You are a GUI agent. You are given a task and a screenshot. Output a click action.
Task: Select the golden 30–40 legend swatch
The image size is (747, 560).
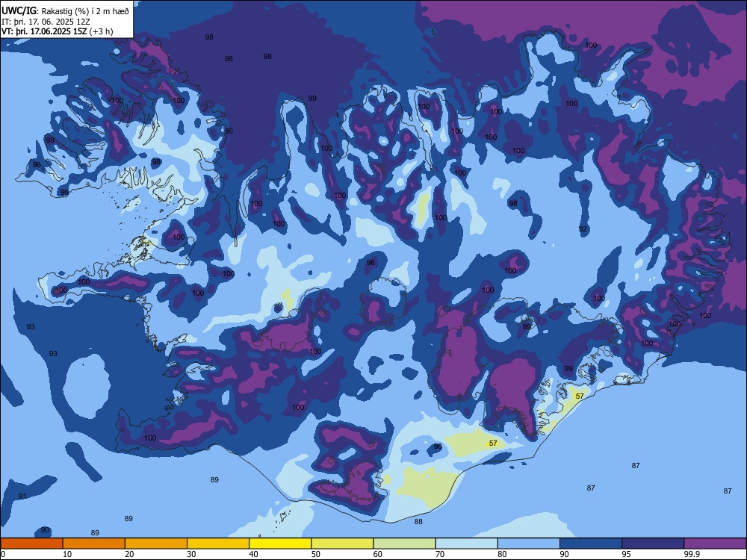218,544
